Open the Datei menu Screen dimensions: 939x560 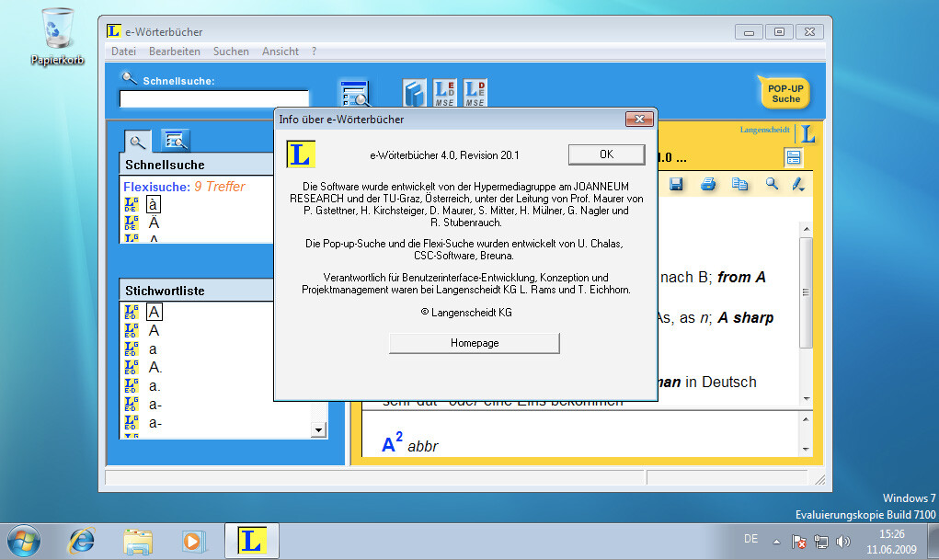[x=123, y=51]
